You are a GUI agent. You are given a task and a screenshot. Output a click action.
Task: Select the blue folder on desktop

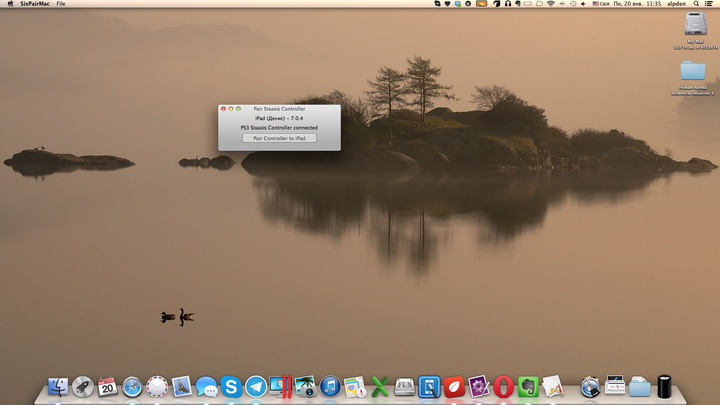click(692, 70)
